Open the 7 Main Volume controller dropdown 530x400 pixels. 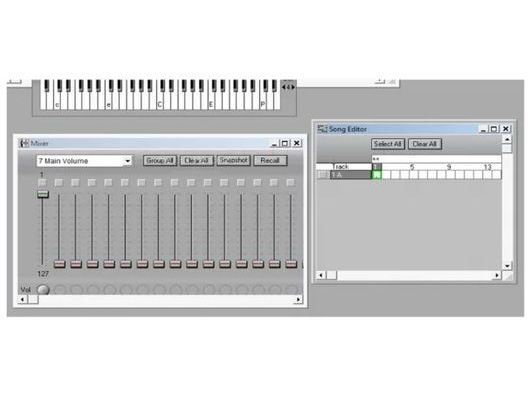(x=84, y=161)
